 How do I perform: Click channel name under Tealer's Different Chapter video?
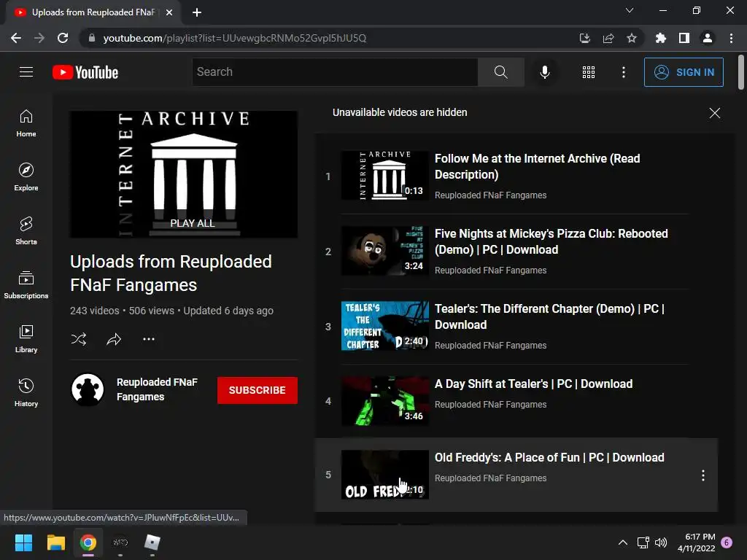pyautogui.click(x=490, y=345)
